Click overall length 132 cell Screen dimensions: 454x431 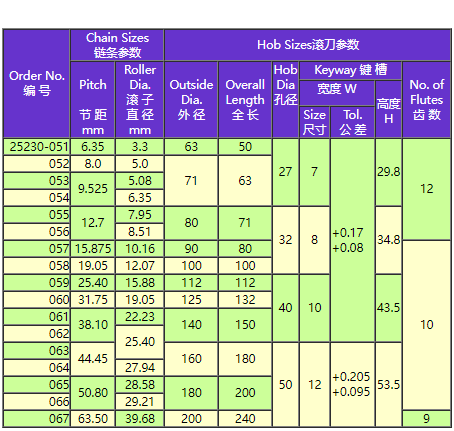click(x=245, y=300)
